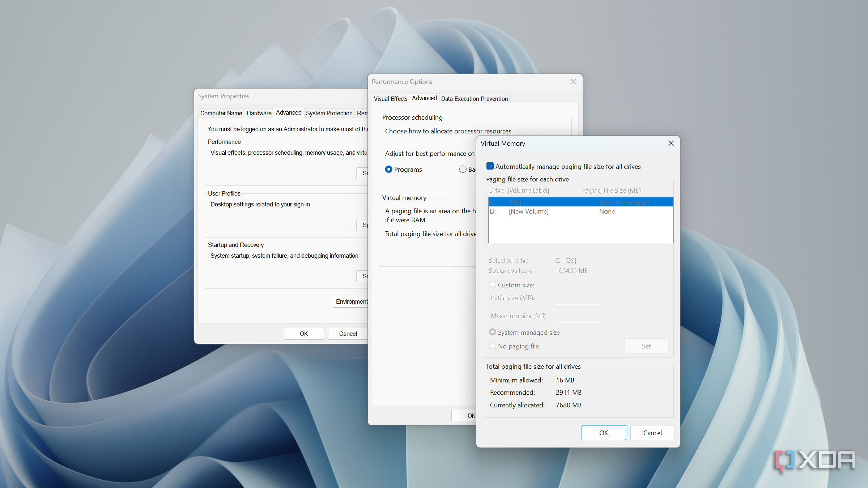Image resolution: width=868 pixels, height=488 pixels.
Task: Select the Background services radio button
Action: [x=463, y=169]
